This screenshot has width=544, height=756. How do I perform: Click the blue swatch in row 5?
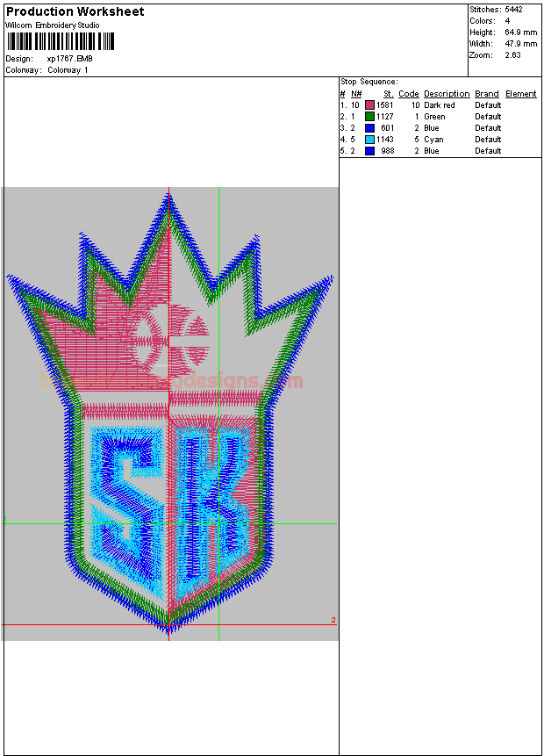369,151
